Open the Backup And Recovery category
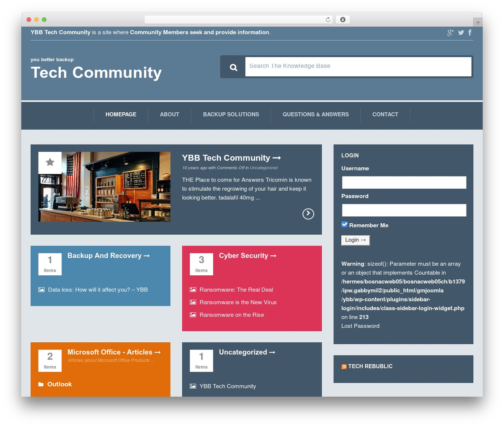The width and height of the screenshot is (504, 427). 108,256
